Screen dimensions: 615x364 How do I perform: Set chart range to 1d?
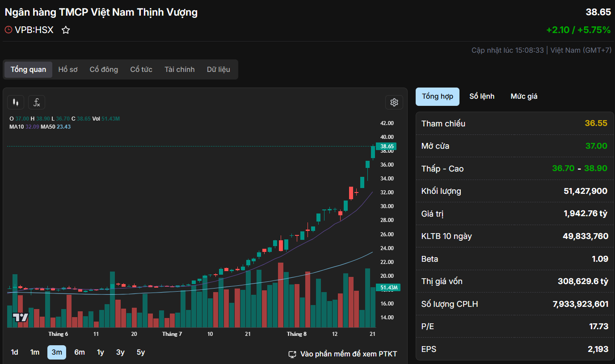[15, 352]
